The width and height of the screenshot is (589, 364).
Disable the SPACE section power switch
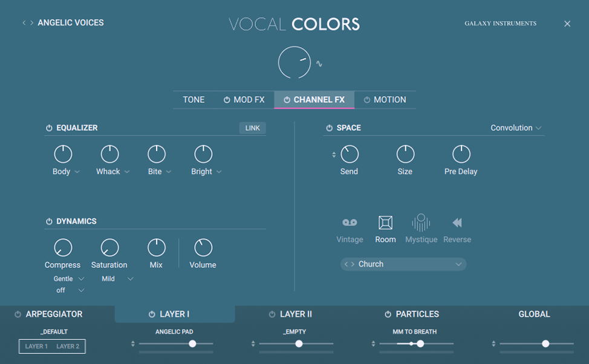[331, 128]
